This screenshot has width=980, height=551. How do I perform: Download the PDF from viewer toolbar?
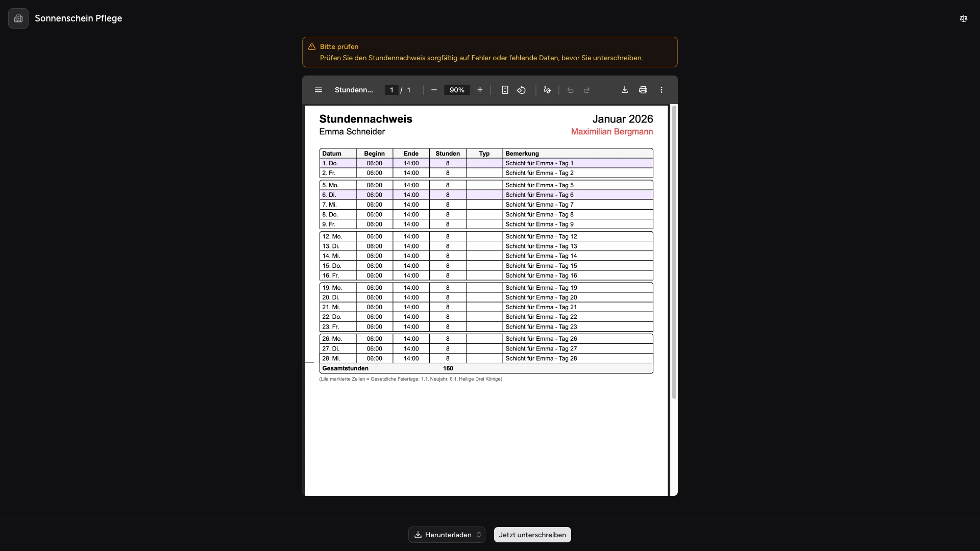point(624,90)
